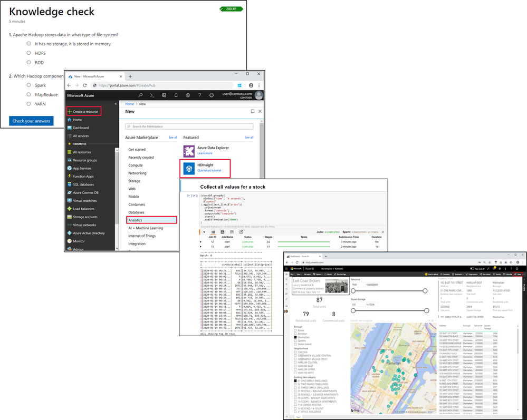Open the Azure notifications bell
This screenshot has width=527, height=420.
[176, 95]
